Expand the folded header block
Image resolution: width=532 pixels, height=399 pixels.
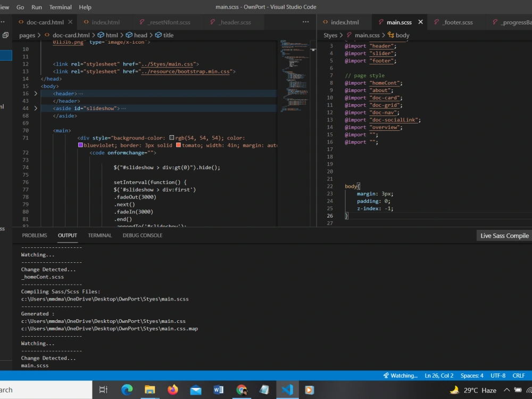pos(36,94)
